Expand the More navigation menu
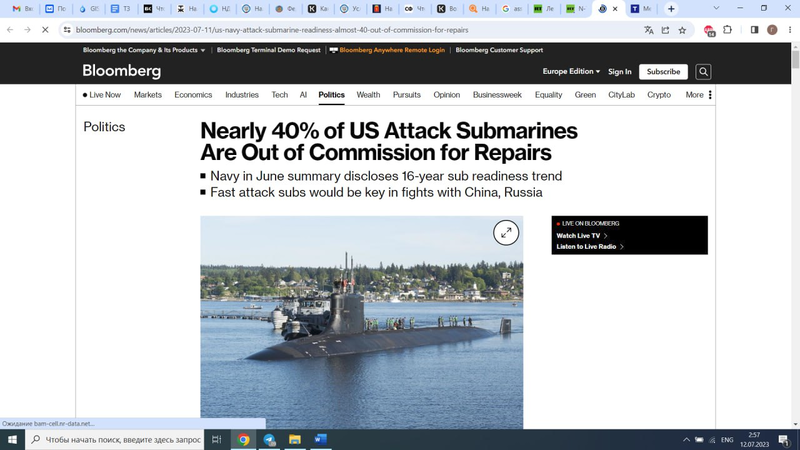This screenshot has width=800, height=450. coord(698,95)
